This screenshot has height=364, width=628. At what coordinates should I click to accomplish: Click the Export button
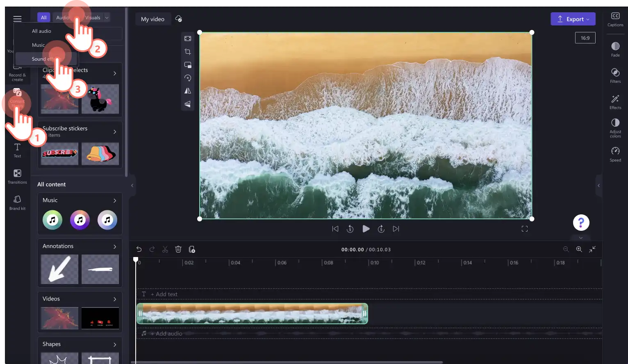pyautogui.click(x=573, y=19)
